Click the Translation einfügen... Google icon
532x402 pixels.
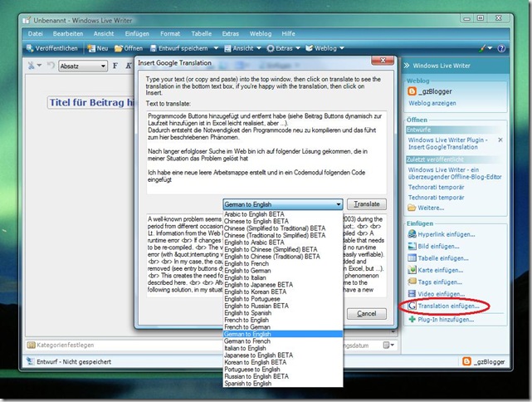tap(412, 306)
